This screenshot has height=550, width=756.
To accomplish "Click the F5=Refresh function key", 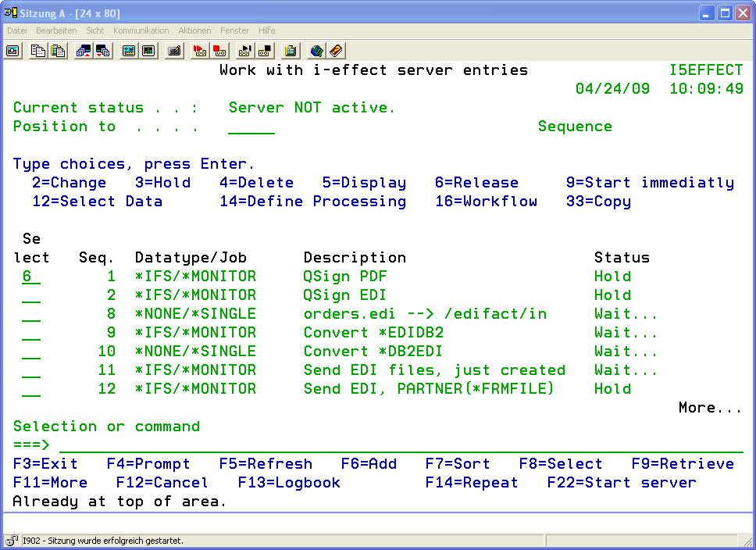I will tap(266, 464).
